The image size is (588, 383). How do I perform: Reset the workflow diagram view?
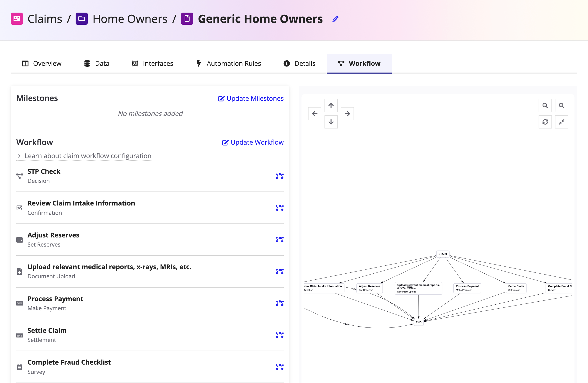coord(545,122)
